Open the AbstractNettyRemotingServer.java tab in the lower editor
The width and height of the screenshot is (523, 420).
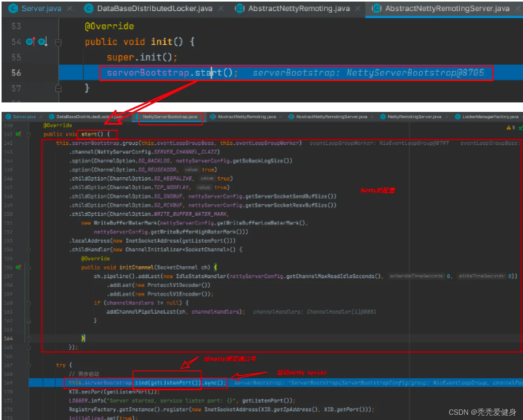coord(332,117)
